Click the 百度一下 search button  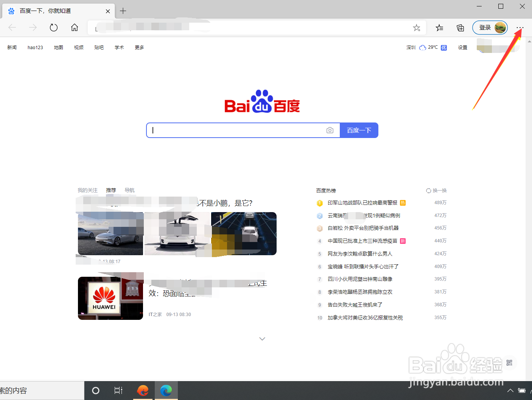[x=358, y=130]
